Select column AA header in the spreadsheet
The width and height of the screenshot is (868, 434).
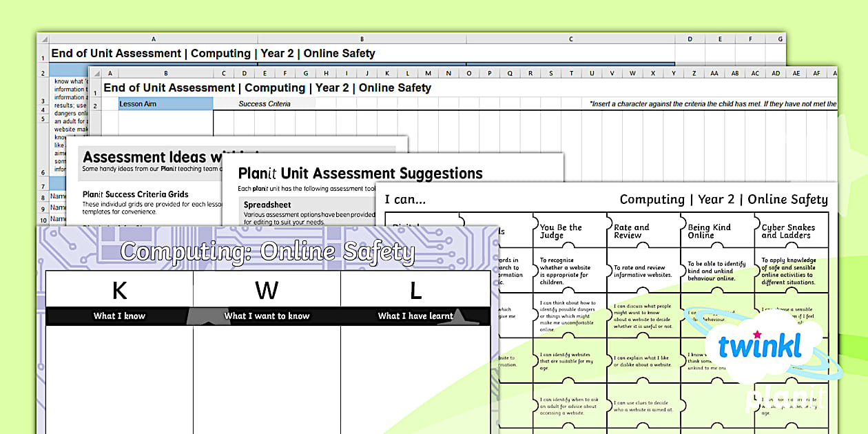coord(714,73)
